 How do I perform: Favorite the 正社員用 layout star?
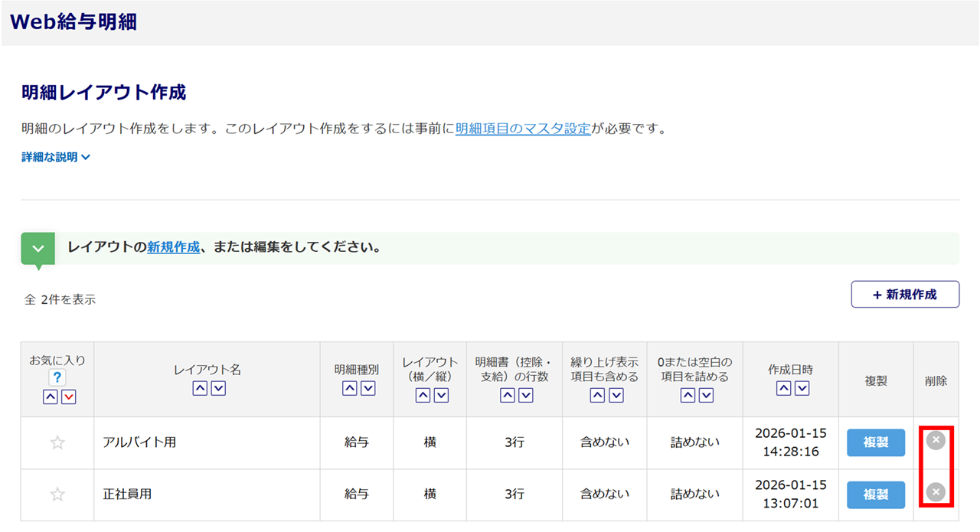(57, 494)
